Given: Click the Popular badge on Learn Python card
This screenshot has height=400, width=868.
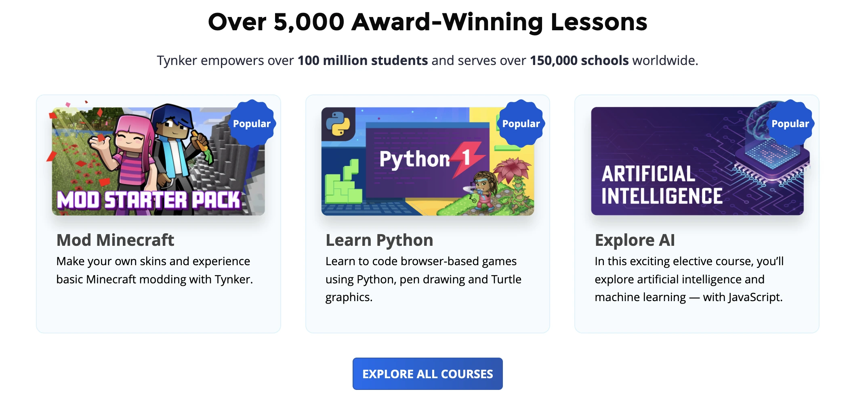Looking at the screenshot, I should click(x=520, y=123).
